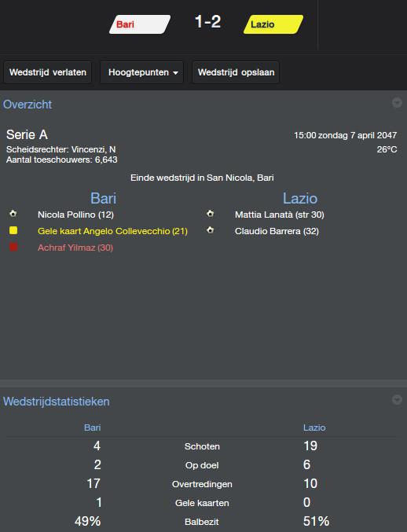Click the Wedstrijd opslaan button

236,72
